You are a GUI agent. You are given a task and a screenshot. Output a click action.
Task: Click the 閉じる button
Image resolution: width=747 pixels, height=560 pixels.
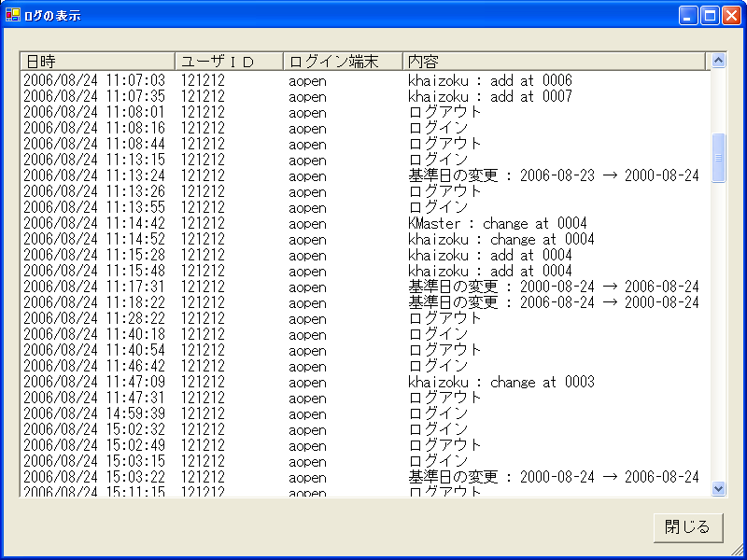pyautogui.click(x=688, y=526)
